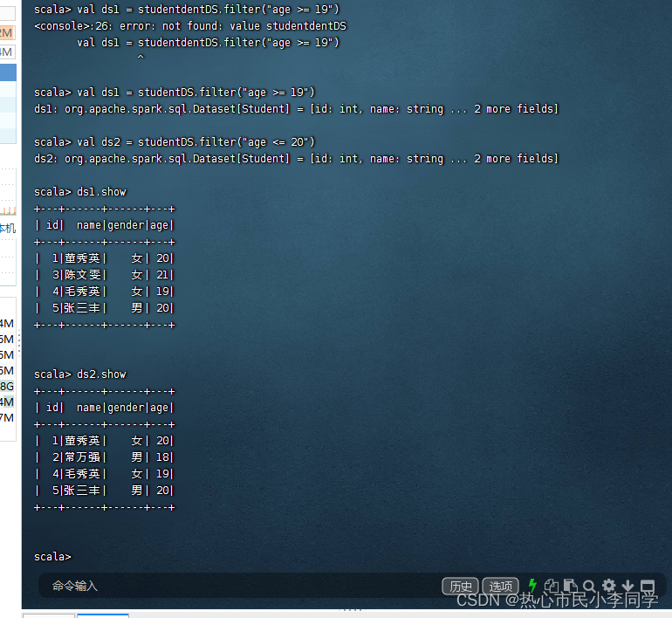The image size is (672, 618).
Task: Click the full-screen window icon
Action: 648,586
